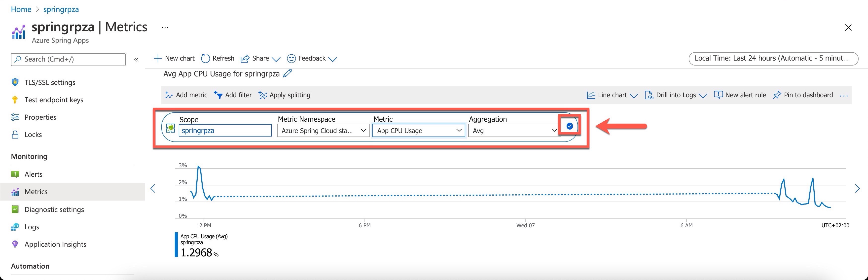Open the springrpza breadcrumb link
The image size is (868, 280).
pyautogui.click(x=61, y=9)
